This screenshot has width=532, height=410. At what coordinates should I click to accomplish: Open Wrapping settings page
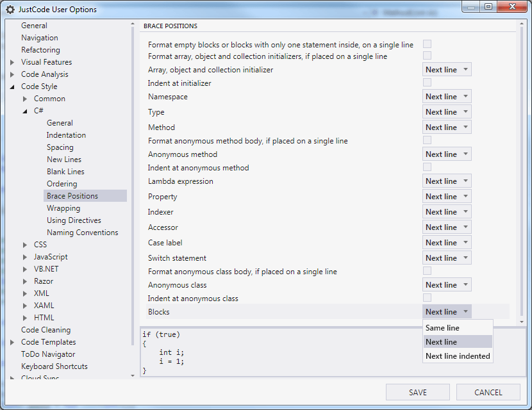pos(63,208)
